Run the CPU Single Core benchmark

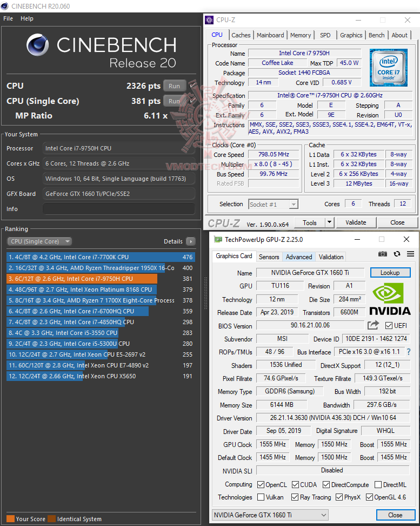pos(174,101)
